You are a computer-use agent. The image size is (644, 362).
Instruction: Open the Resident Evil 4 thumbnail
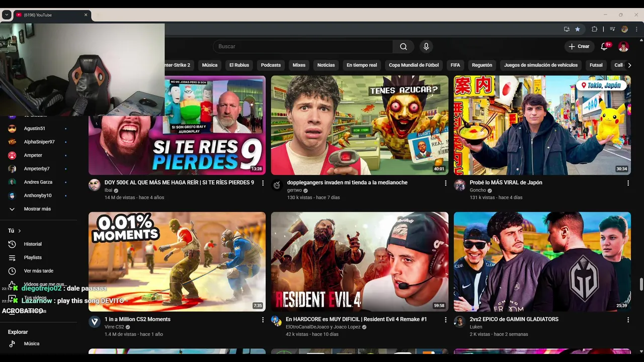[360, 262]
